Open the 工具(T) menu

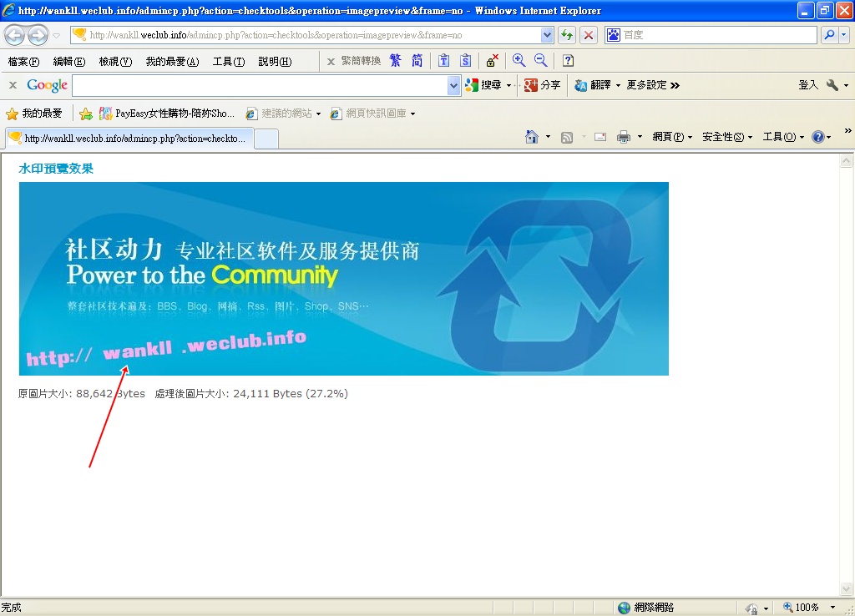tap(229, 62)
